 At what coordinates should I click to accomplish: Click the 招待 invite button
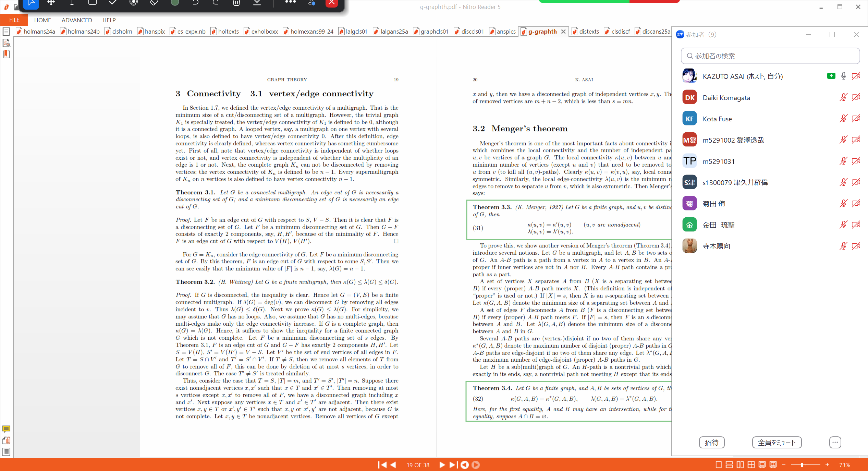[711, 443]
